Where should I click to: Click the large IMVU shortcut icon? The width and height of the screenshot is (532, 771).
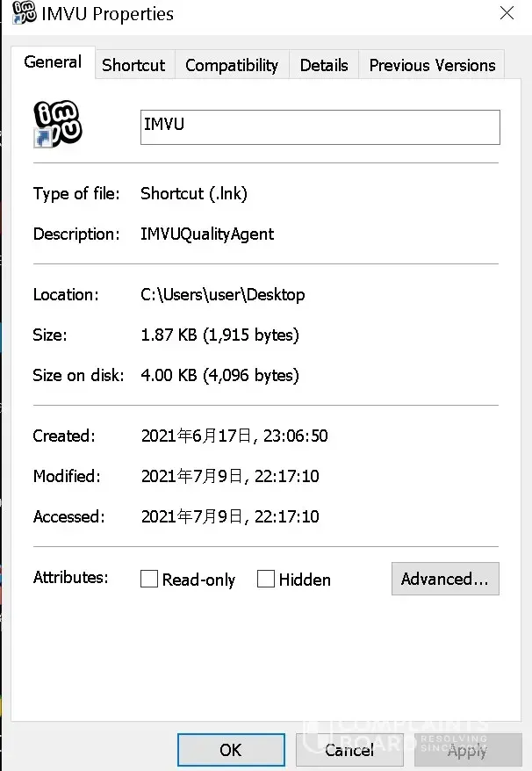57,124
